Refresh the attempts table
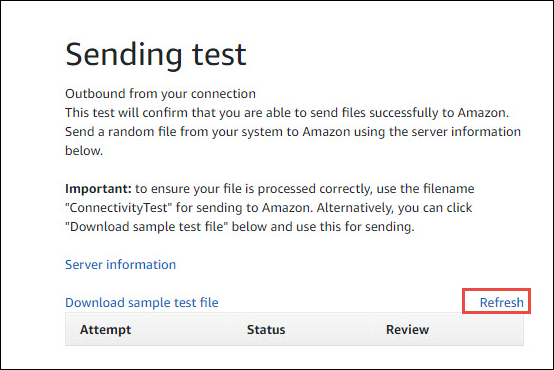The width and height of the screenshot is (554, 370). click(501, 303)
